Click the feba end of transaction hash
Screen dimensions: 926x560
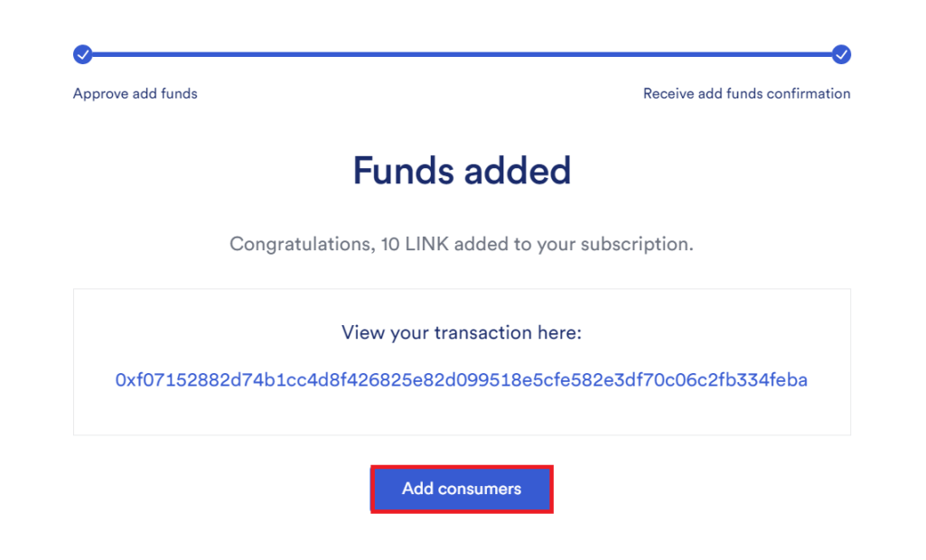tap(790, 380)
